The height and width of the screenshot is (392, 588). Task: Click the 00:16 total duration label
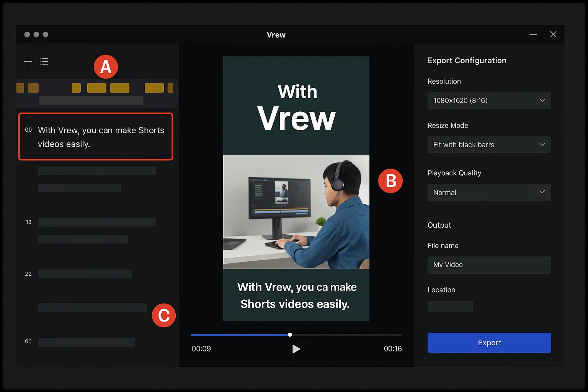393,349
